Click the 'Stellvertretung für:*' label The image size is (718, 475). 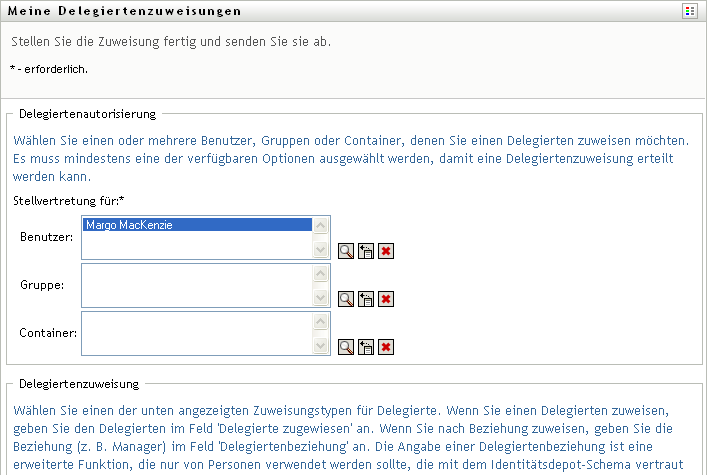tap(69, 201)
